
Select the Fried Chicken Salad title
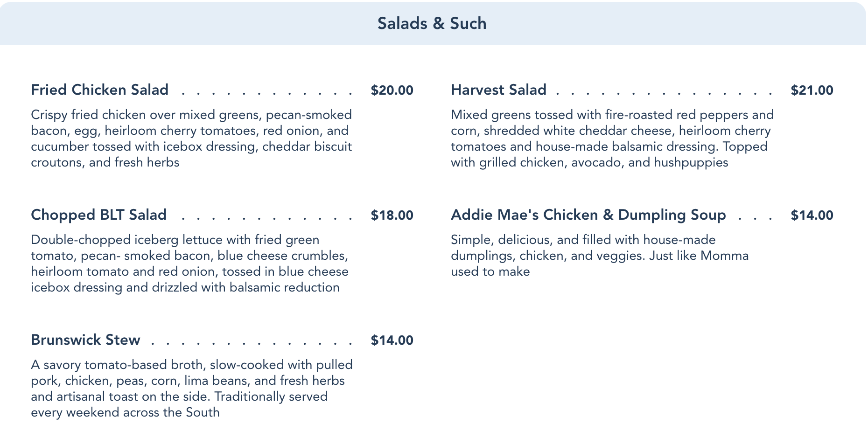click(99, 90)
